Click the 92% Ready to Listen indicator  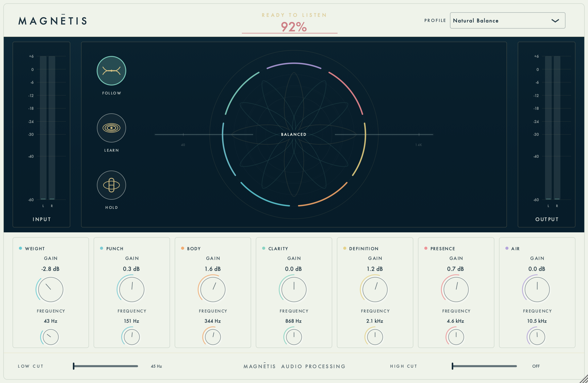[294, 27]
